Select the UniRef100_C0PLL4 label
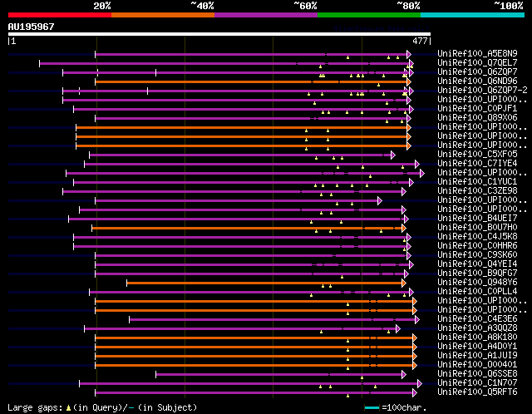532x414 pixels. 477,291
